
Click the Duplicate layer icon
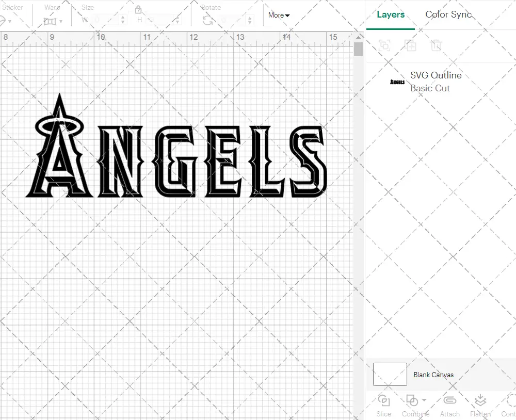pos(411,45)
